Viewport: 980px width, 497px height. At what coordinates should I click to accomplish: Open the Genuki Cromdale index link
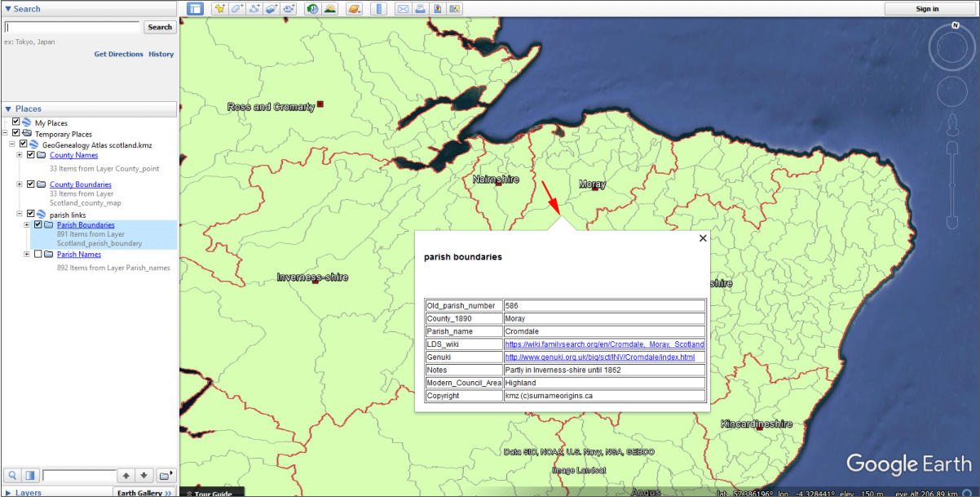click(x=600, y=357)
